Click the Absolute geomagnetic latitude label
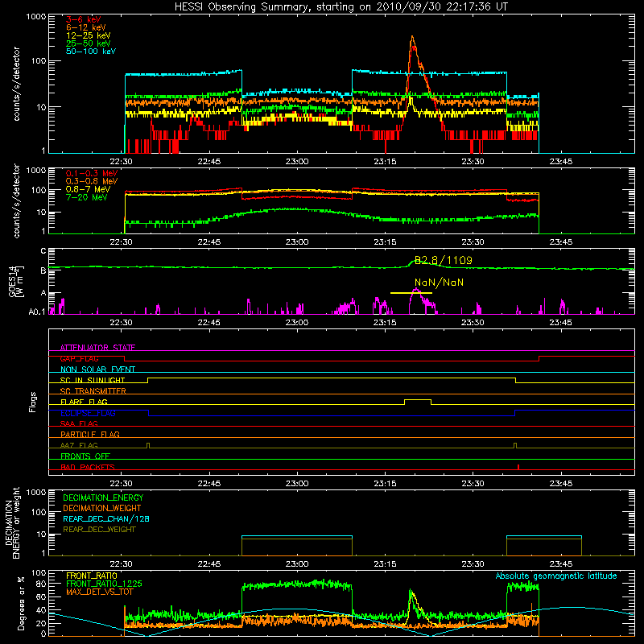The height and width of the screenshot is (644, 644). click(556, 576)
